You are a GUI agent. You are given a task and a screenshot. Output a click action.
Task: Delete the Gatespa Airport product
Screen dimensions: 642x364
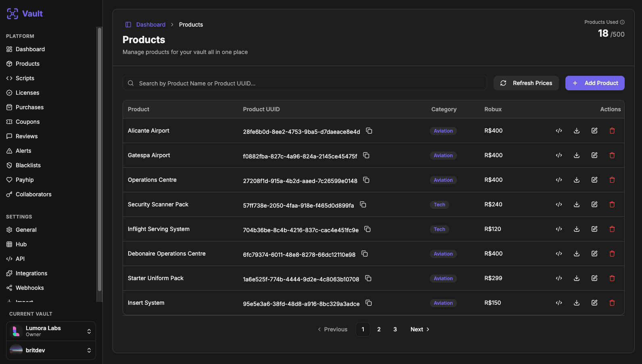pyautogui.click(x=612, y=155)
